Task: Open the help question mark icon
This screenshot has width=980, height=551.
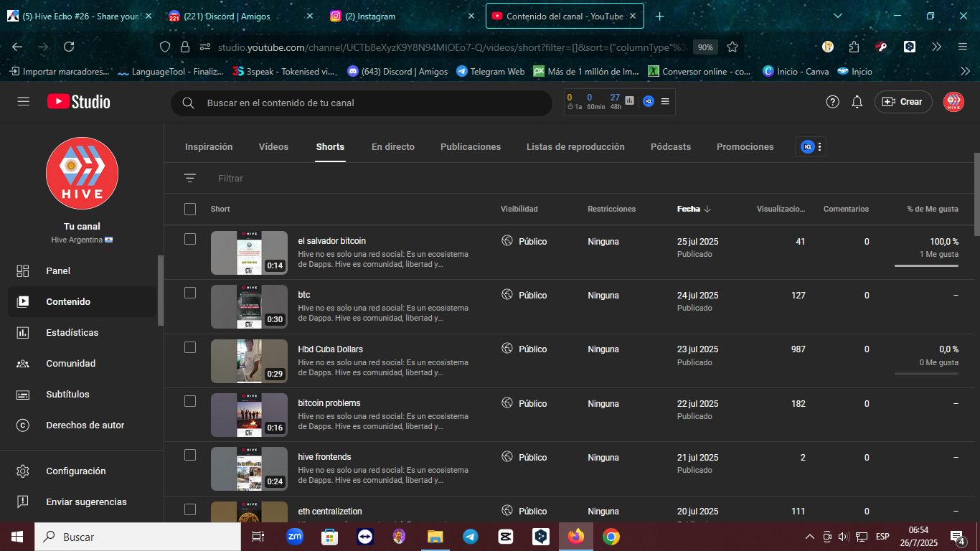Action: [x=832, y=102]
